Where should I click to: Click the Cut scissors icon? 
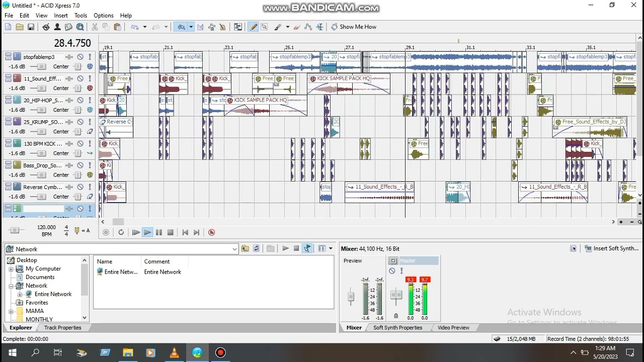pyautogui.click(x=95, y=27)
